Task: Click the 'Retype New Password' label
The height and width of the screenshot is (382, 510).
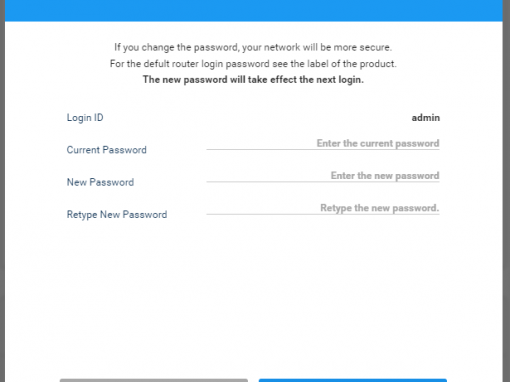Action: point(117,215)
